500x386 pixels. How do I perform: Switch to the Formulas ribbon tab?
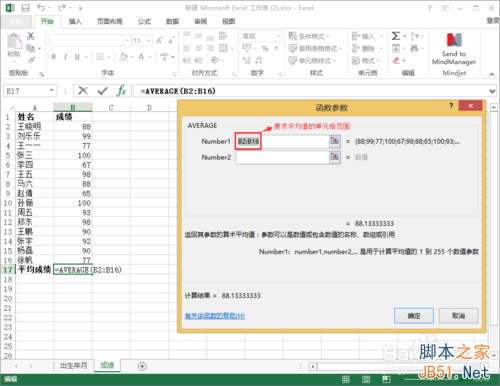click(144, 22)
